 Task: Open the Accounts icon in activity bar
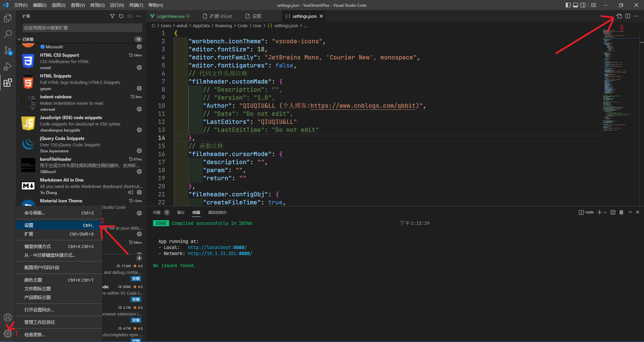point(7,317)
